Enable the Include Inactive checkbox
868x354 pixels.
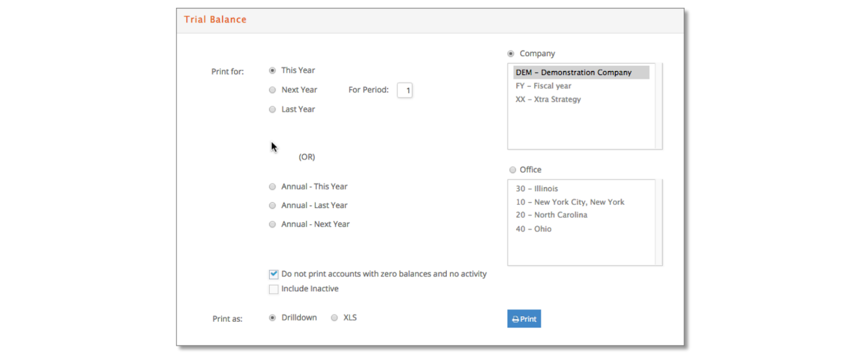pyautogui.click(x=274, y=289)
